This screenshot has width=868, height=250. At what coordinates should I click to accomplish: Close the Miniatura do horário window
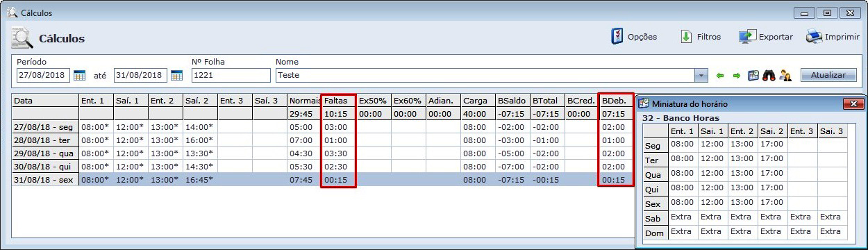coord(853,103)
